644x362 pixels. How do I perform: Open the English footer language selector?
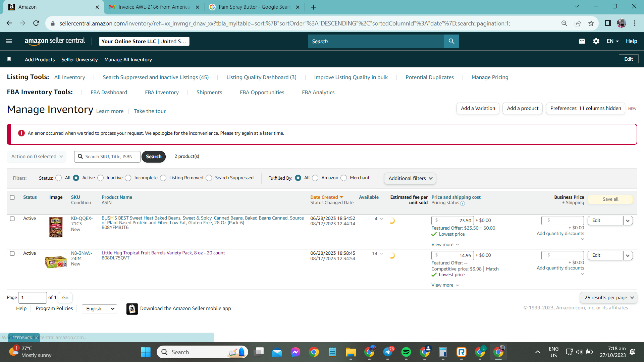point(99,309)
